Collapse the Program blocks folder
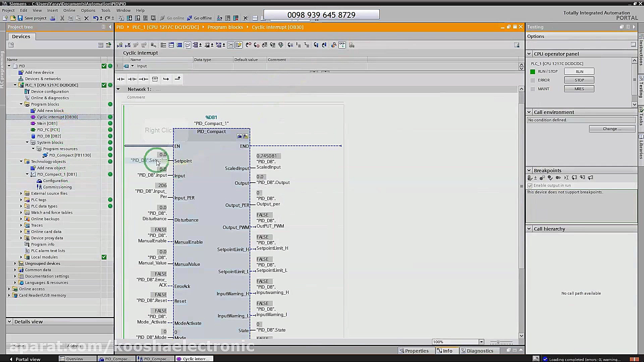Image resolution: width=644 pixels, height=362 pixels. tap(21, 104)
